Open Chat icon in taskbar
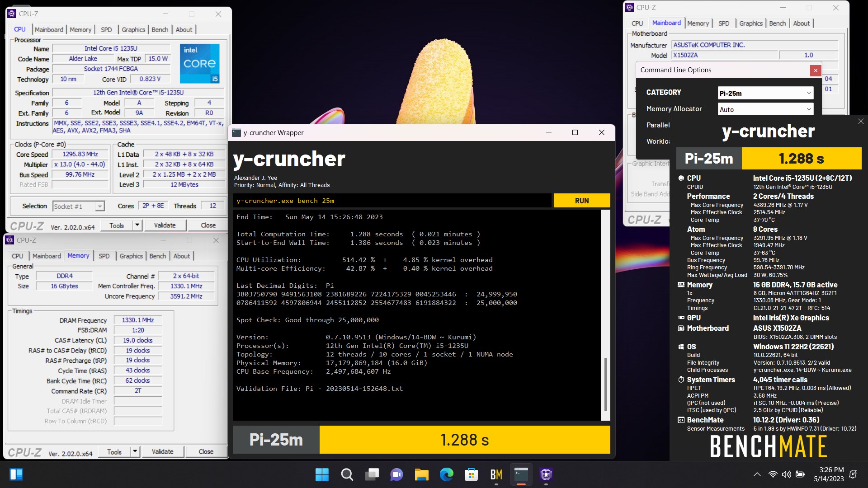 [396, 474]
